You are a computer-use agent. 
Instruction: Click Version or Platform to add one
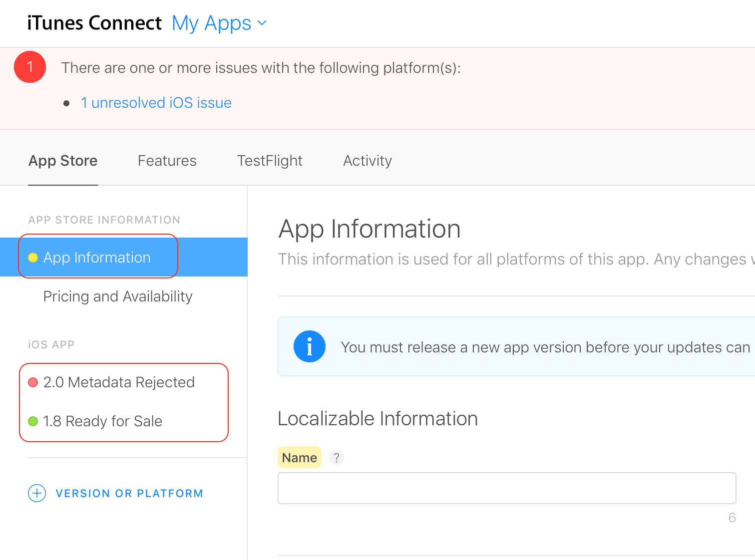tap(129, 493)
